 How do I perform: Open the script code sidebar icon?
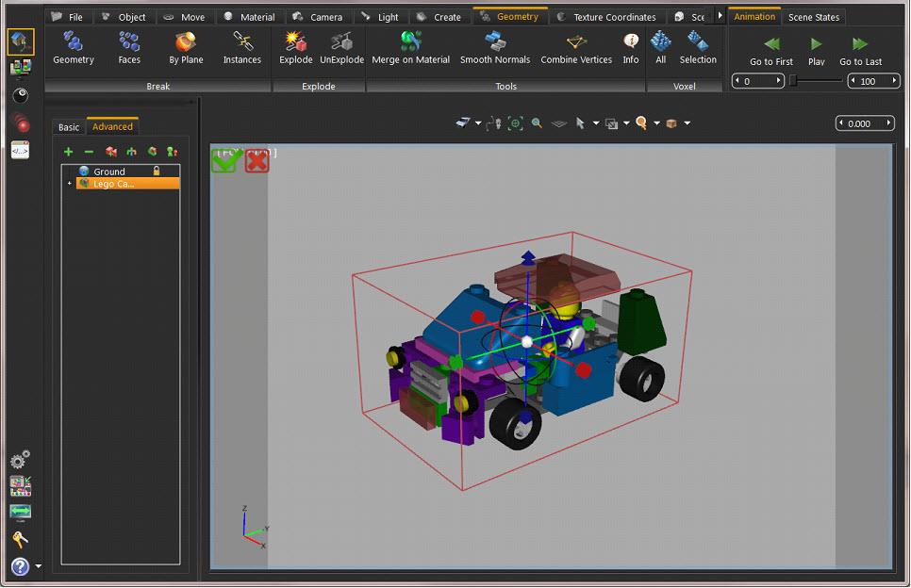21,151
